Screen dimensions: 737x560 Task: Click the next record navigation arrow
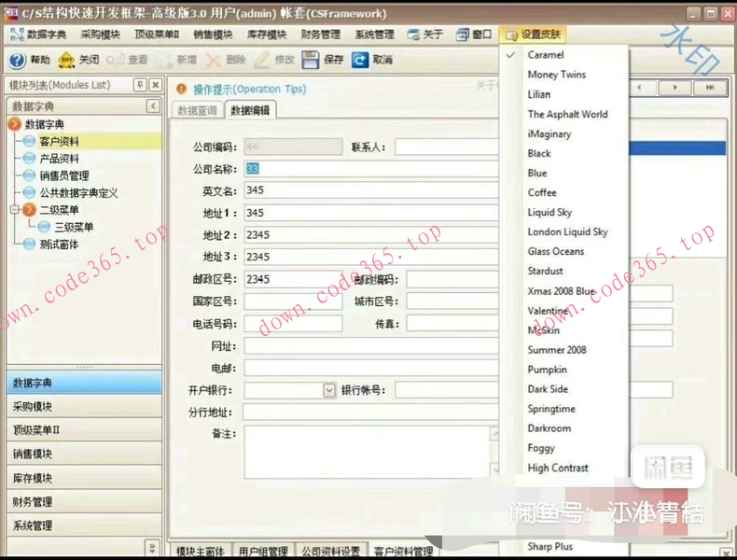point(674,88)
